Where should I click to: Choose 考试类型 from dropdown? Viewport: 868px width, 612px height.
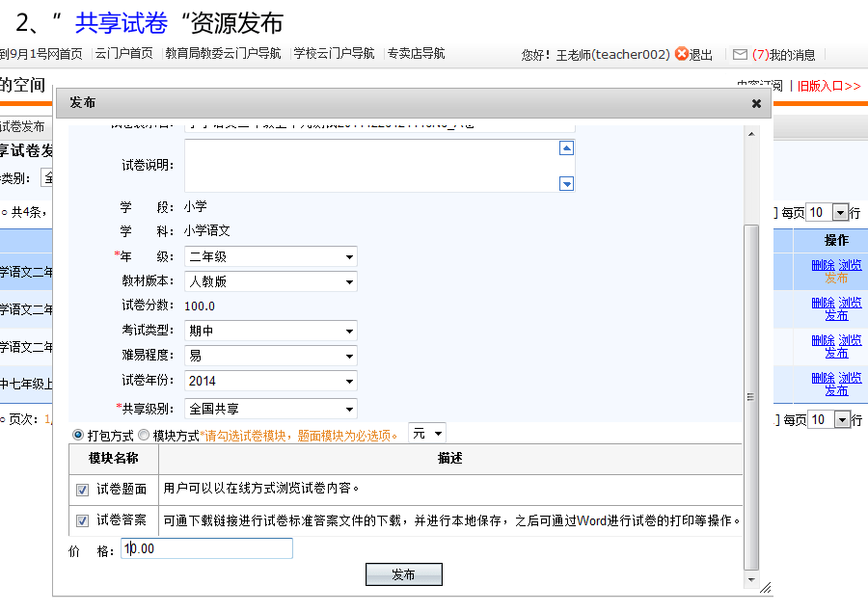270,332
